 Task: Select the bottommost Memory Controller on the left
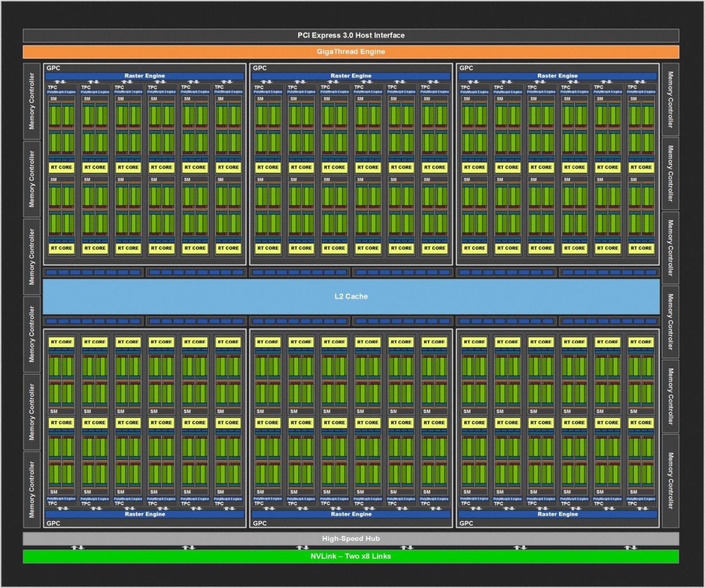32,489
